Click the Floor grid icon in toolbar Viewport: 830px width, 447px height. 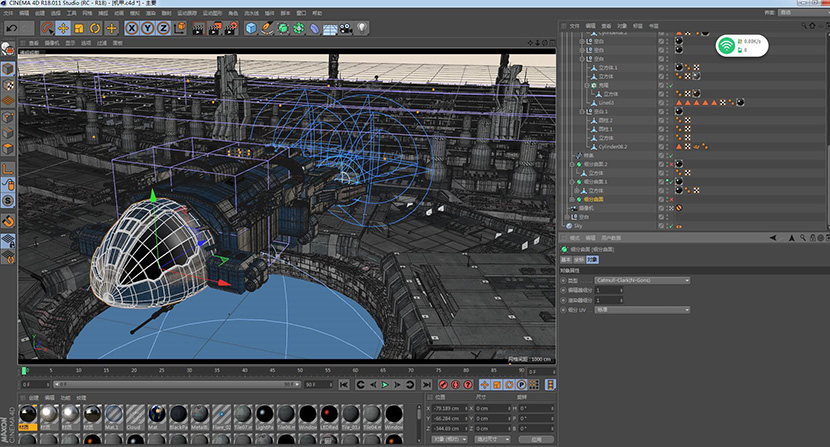[x=329, y=28]
